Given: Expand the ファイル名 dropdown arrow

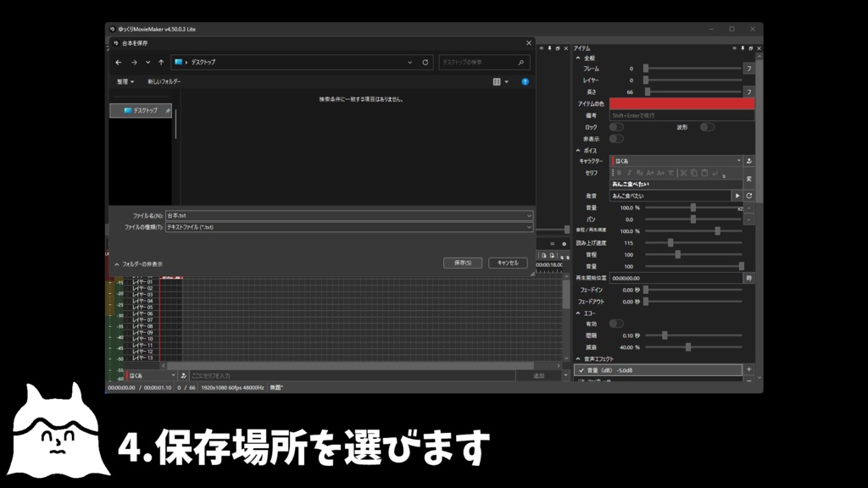Looking at the screenshot, I should [529, 216].
